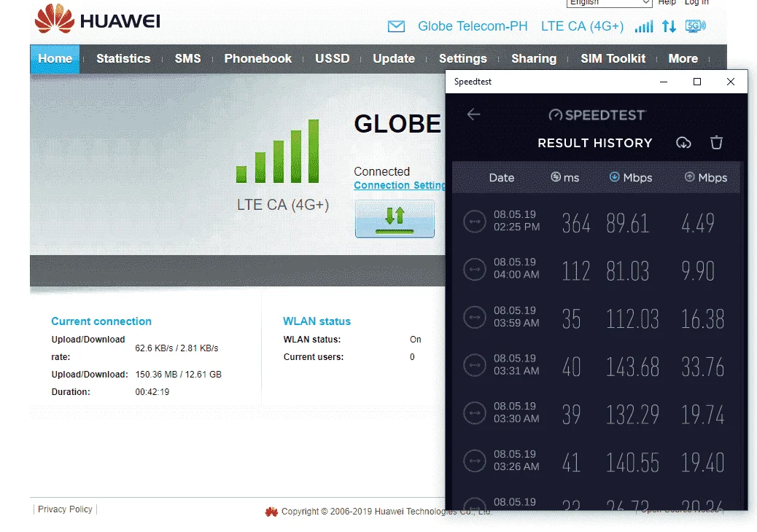Screen dimensions: 757x532
Task: Click connection icon for 03:59 AM result
Action: coord(475,317)
